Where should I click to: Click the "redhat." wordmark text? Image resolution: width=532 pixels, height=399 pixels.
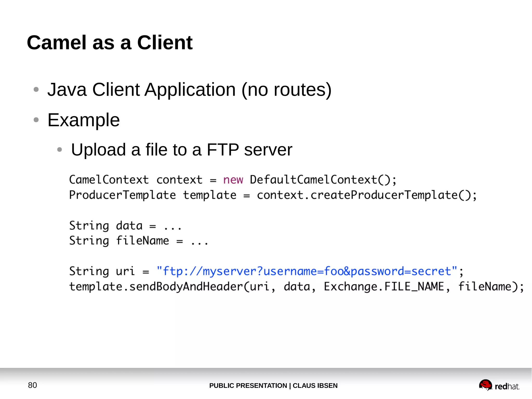point(507,387)
